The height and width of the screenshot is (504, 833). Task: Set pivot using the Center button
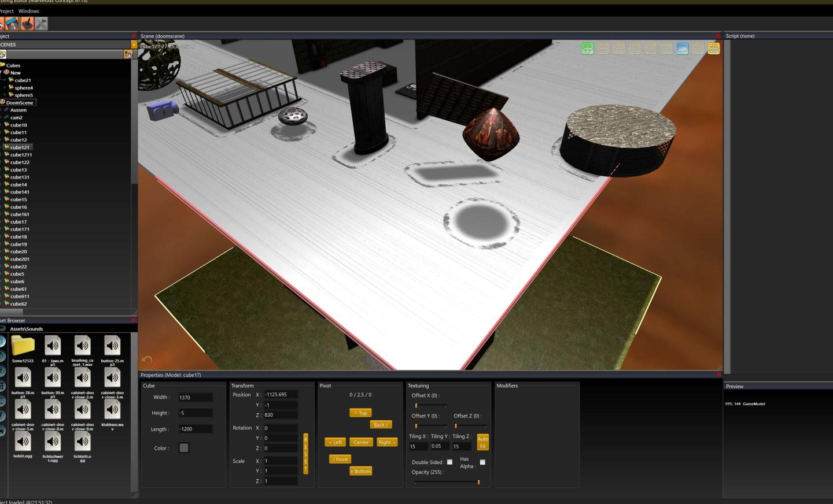[361, 442]
